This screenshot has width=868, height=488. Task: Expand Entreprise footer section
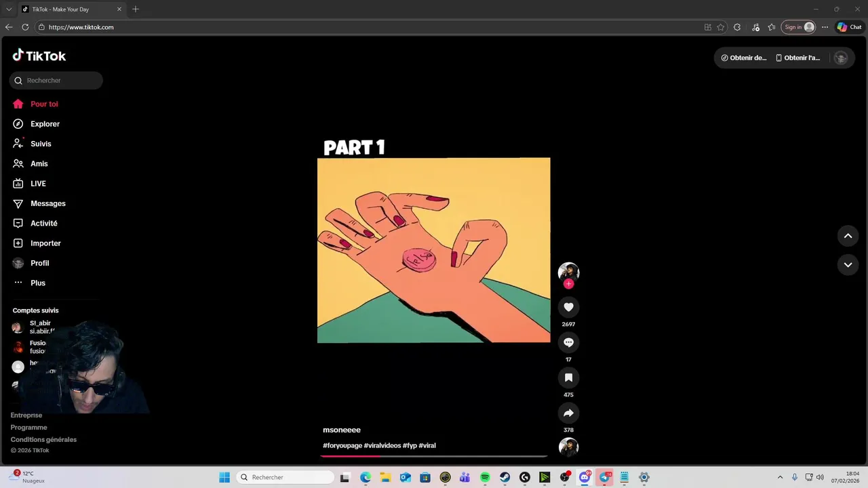[26, 415]
